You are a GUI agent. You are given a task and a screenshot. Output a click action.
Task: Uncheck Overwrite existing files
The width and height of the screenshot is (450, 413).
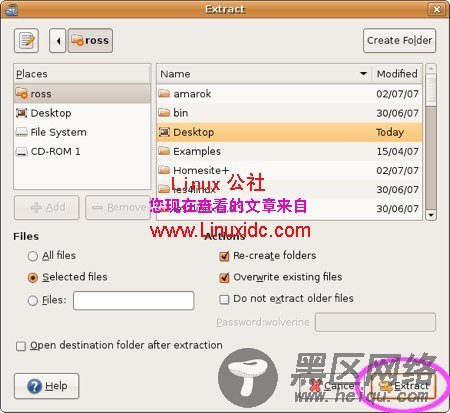224,278
